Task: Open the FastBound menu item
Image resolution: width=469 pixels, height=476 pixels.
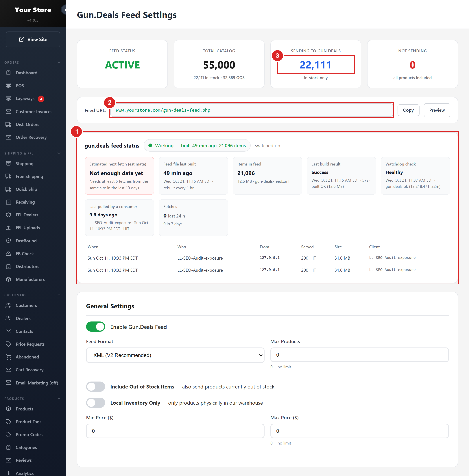Action: click(26, 241)
